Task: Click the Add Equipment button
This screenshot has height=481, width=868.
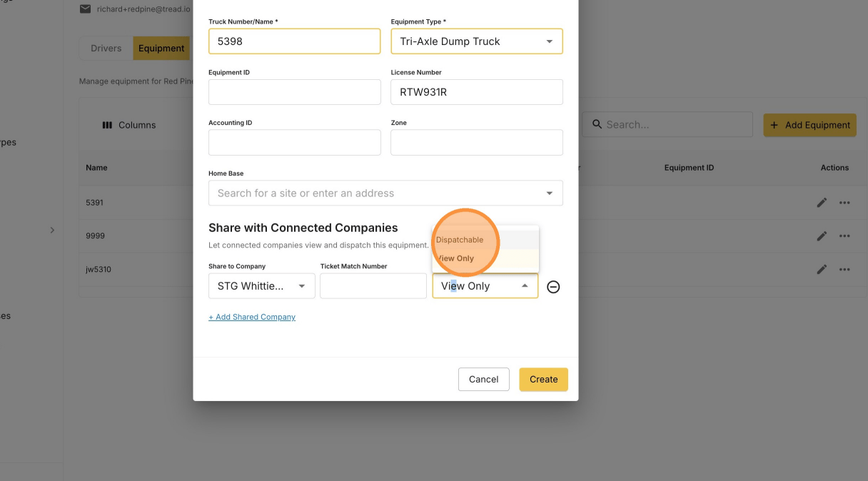Action: [x=810, y=125]
